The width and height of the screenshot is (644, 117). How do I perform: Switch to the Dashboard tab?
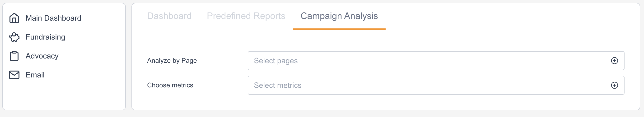[x=169, y=16]
